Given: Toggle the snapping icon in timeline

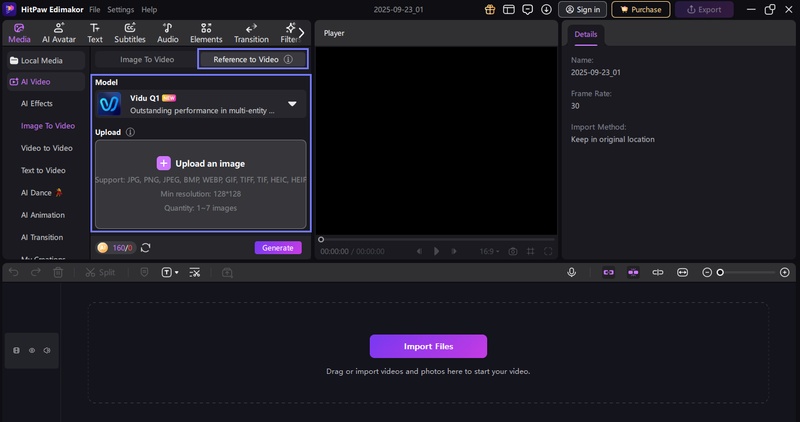Looking at the screenshot, I should coord(633,272).
